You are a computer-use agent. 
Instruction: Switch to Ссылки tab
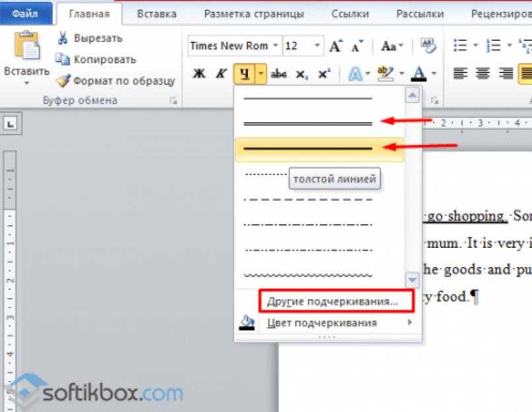pyautogui.click(x=350, y=14)
